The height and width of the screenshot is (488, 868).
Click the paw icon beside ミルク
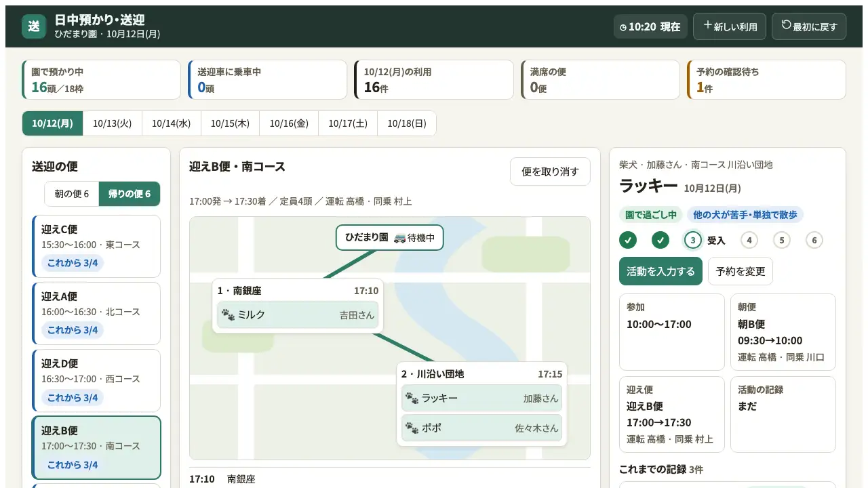228,314
